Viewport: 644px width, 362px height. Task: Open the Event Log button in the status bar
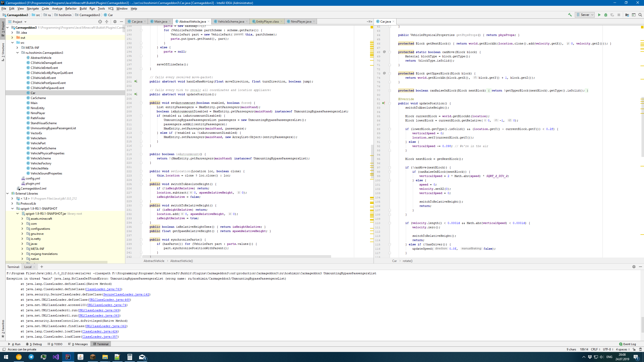tap(627, 344)
